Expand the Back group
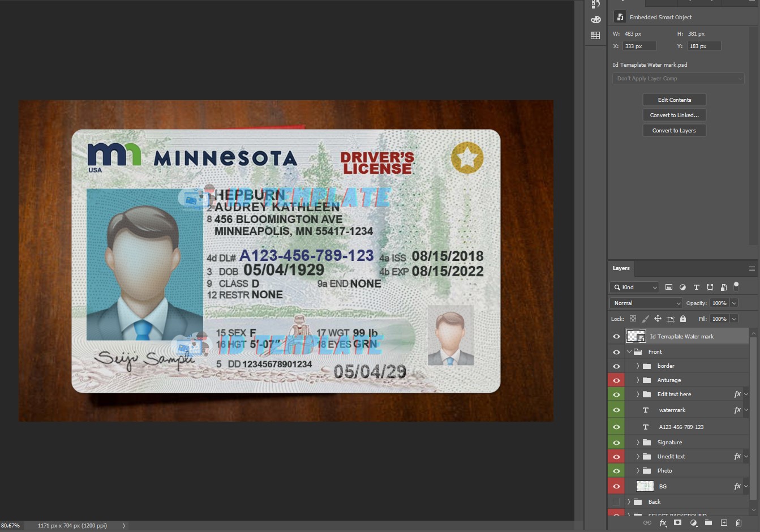 coord(629,501)
